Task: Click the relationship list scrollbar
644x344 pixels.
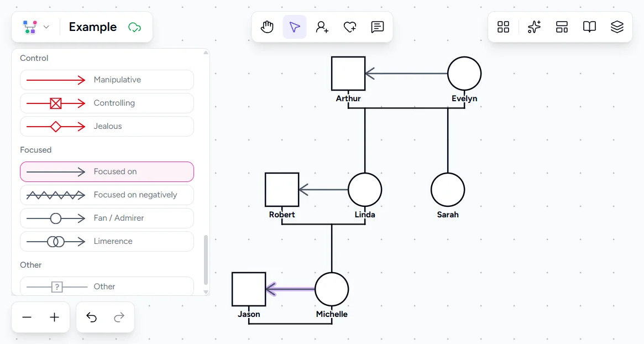Action: click(206, 260)
